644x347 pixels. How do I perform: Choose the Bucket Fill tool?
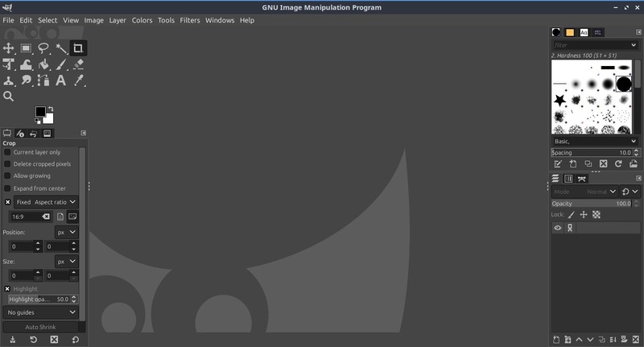27,64
